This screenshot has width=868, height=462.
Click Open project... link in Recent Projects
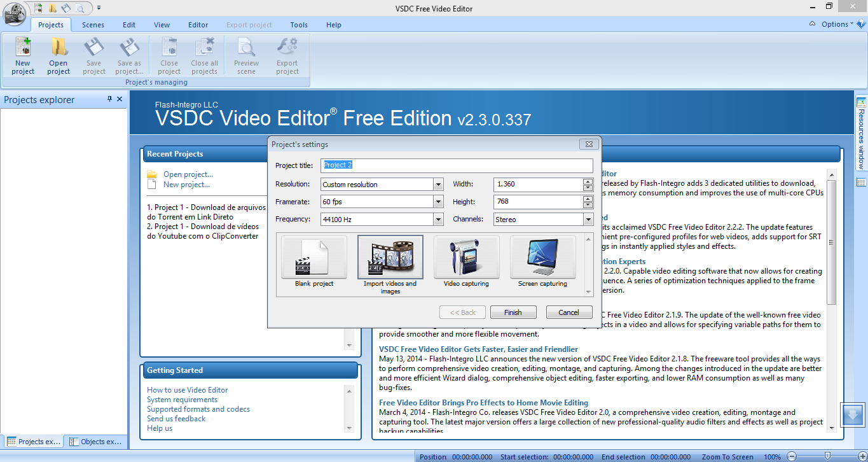(x=188, y=174)
